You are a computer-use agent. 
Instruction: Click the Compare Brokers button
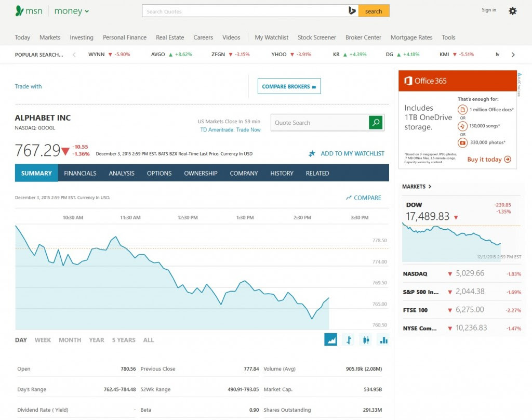[289, 86]
